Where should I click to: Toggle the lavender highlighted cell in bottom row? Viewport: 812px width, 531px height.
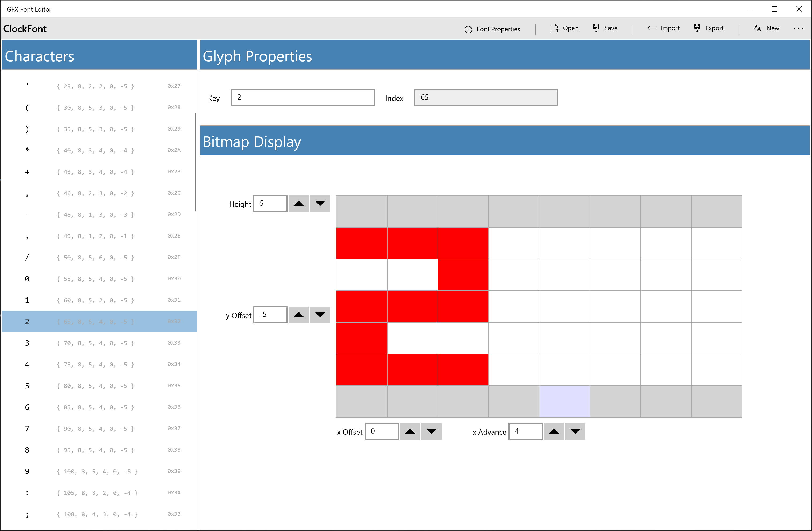point(564,401)
